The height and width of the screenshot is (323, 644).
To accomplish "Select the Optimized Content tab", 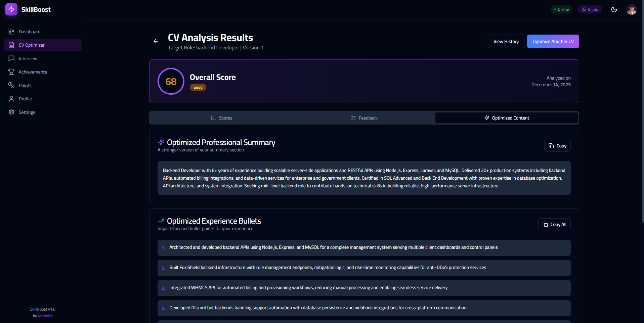I will [507, 118].
